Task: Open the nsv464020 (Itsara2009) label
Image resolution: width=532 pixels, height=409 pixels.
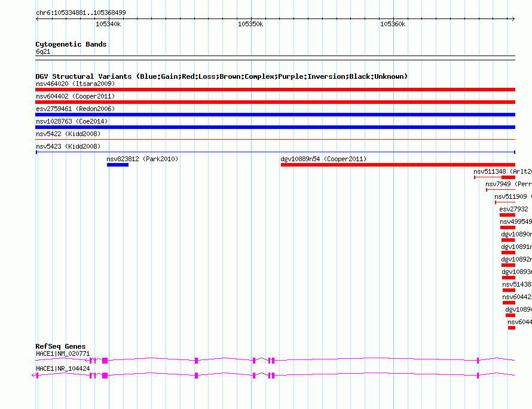Action: [75, 84]
